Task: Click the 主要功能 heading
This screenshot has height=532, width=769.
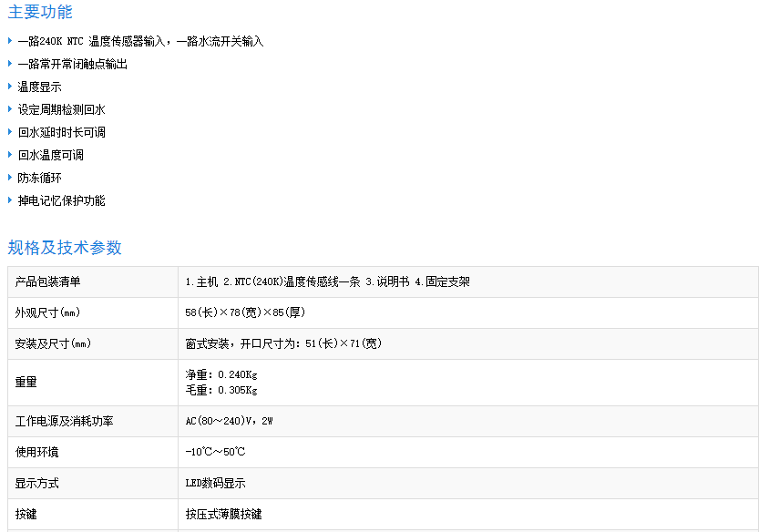Action: [40, 12]
